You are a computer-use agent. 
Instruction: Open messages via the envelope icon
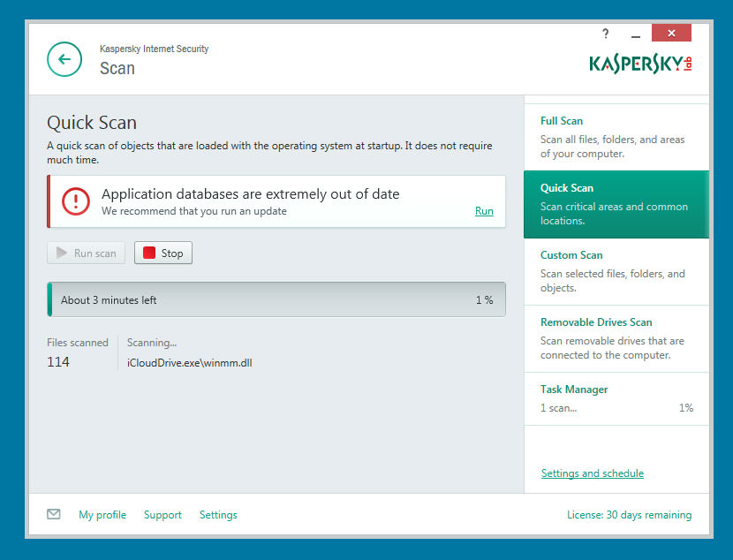tap(54, 514)
